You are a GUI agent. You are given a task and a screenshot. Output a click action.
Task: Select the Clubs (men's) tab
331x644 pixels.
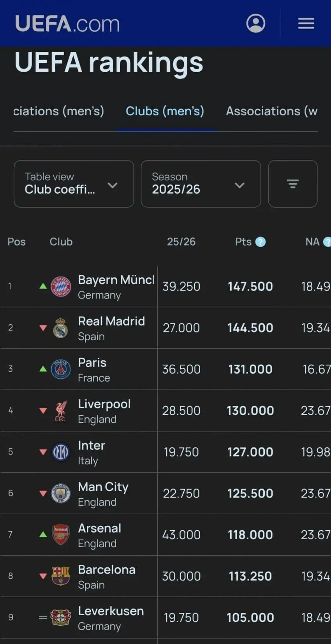[165, 111]
